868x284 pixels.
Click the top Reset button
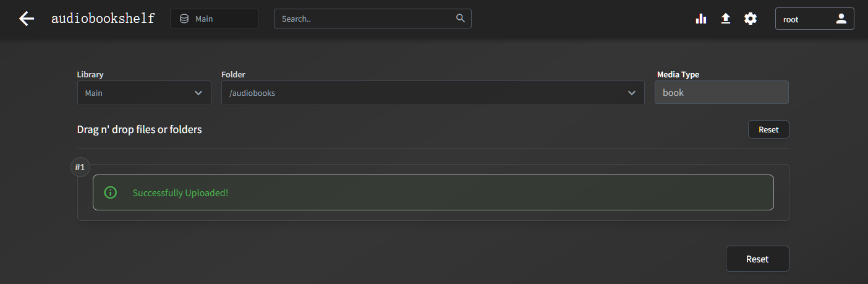tap(768, 129)
